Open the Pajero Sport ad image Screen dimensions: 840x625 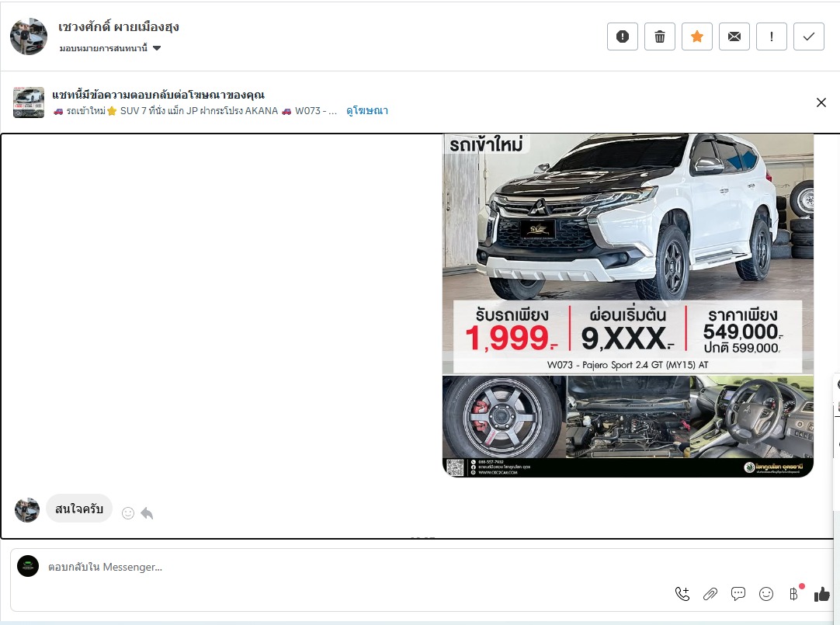pyautogui.click(x=628, y=305)
